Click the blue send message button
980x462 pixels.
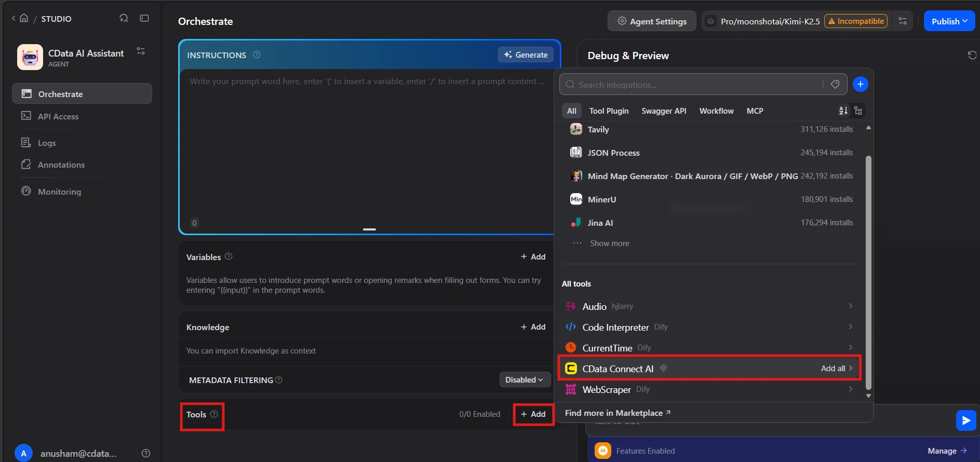(x=966, y=420)
